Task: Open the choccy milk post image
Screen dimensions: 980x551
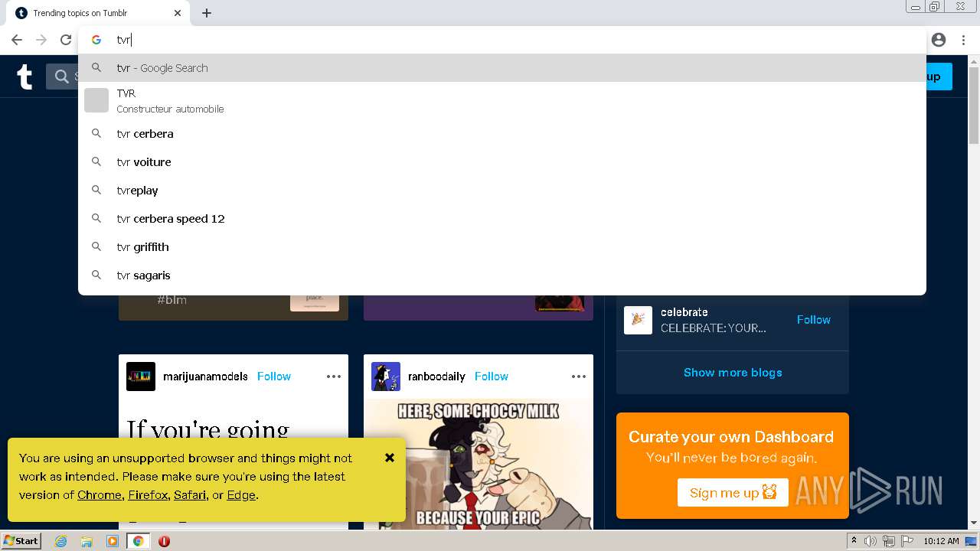Action: (479, 464)
